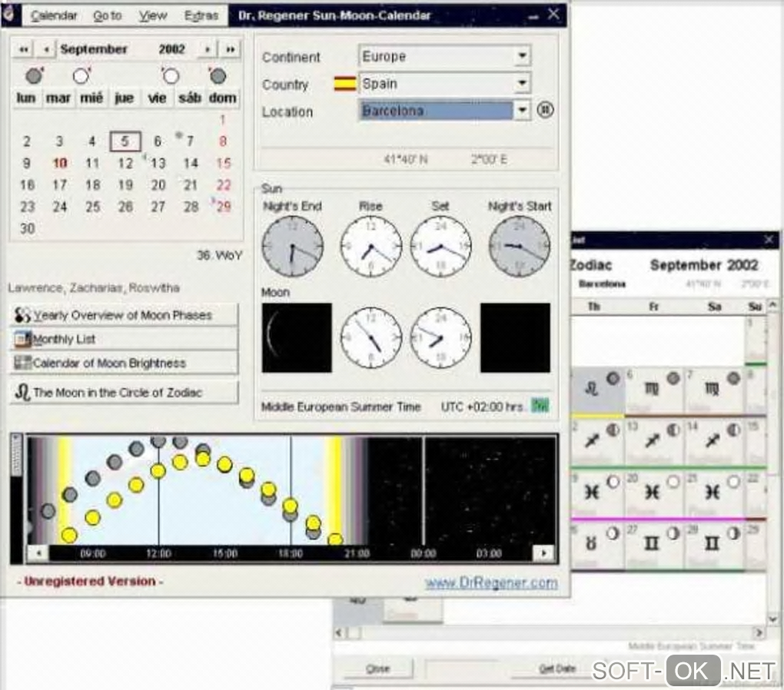Click the application icon in title bar

coord(10,15)
